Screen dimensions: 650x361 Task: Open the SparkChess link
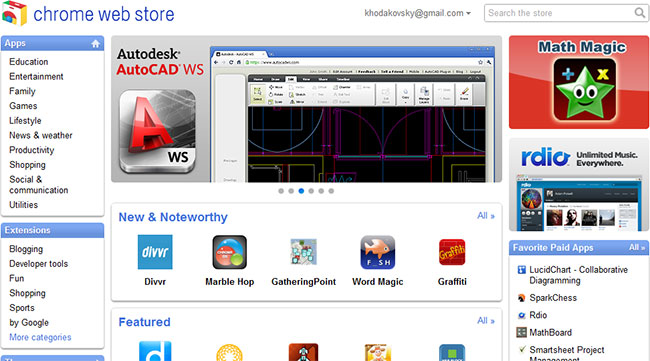tap(553, 298)
